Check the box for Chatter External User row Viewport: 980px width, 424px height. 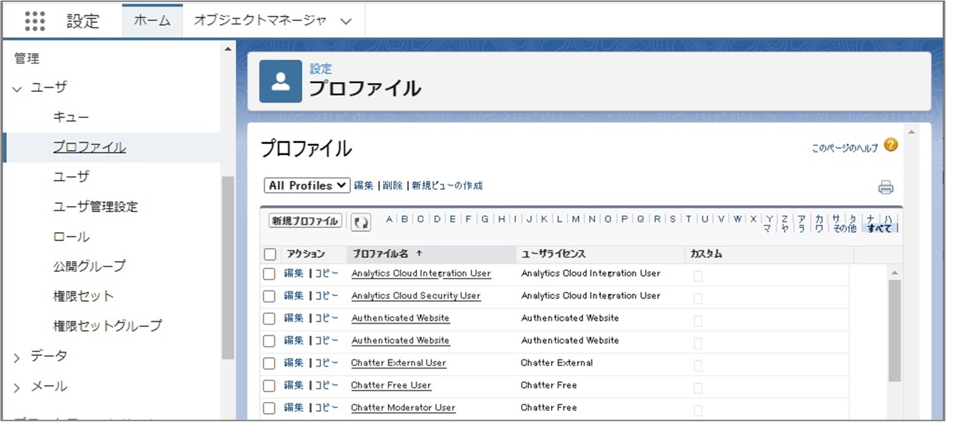[269, 364]
